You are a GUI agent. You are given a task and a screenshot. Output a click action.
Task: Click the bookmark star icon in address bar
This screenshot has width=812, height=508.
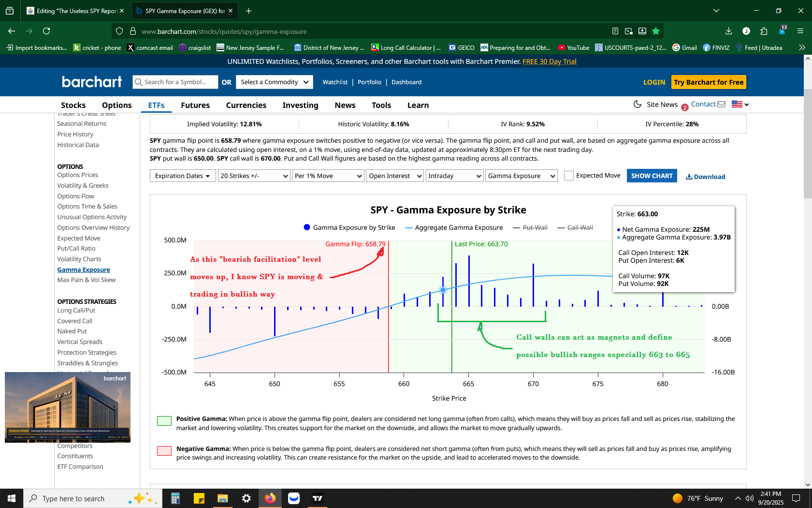click(656, 31)
